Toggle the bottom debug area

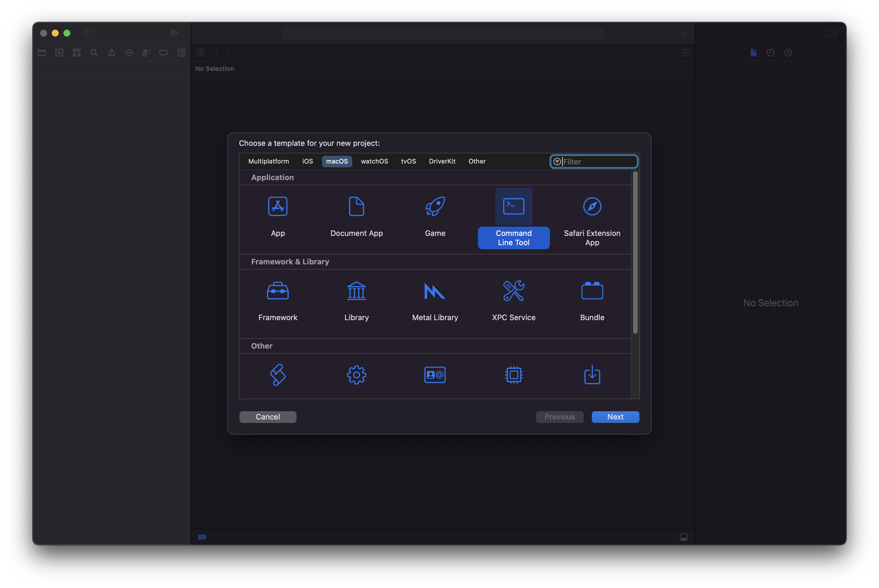pos(684,537)
